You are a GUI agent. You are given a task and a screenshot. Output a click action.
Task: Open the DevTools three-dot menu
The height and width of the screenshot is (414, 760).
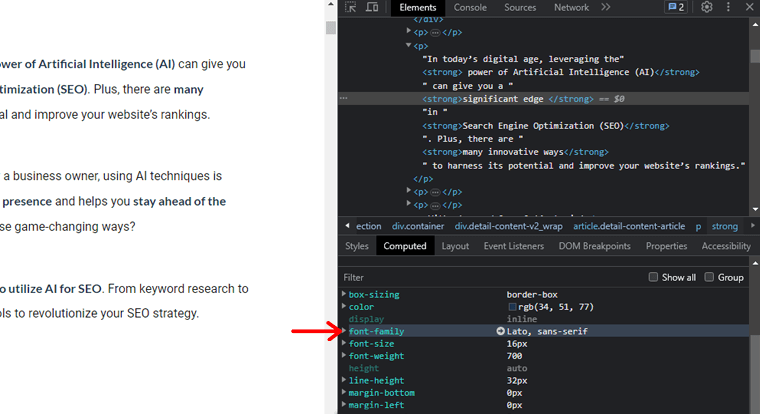(728, 7)
